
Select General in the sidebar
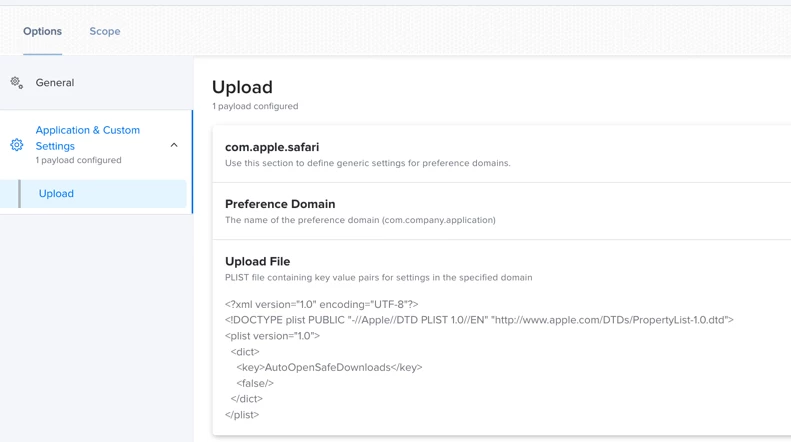(54, 83)
